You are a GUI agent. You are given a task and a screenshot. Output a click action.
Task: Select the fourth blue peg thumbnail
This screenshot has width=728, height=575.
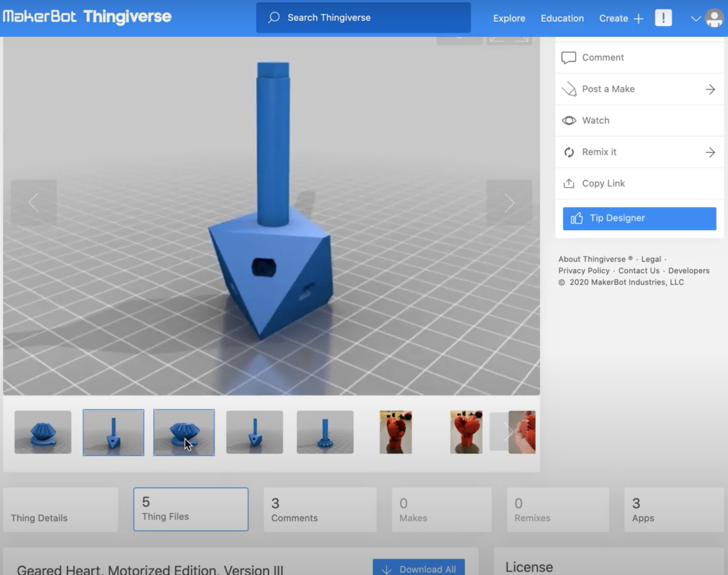click(255, 432)
